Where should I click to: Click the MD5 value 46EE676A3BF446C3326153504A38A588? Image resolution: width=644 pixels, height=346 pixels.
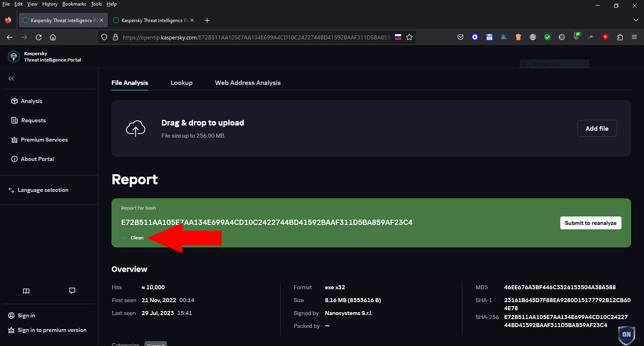point(560,287)
